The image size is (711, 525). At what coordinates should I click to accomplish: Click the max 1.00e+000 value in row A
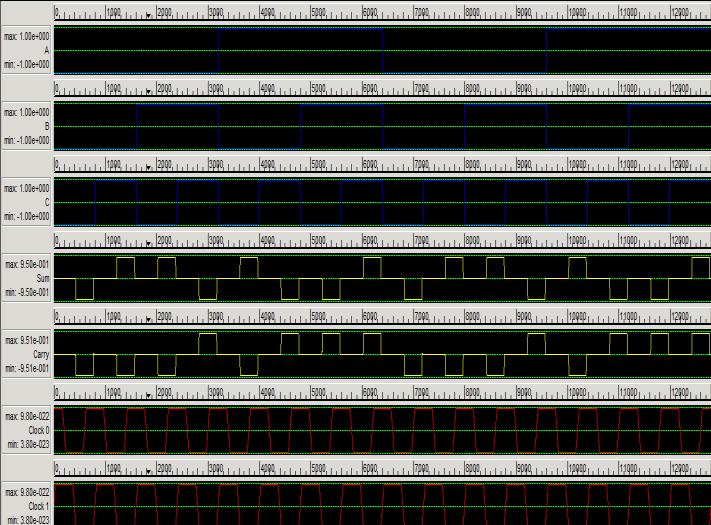[27, 36]
